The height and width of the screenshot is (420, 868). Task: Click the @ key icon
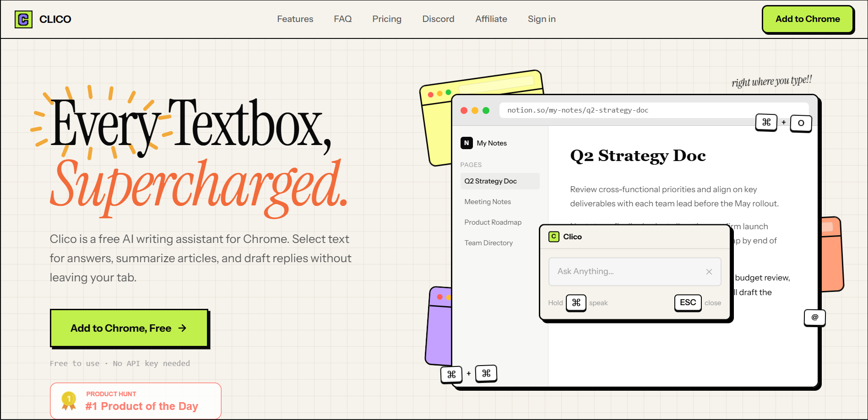pos(814,318)
